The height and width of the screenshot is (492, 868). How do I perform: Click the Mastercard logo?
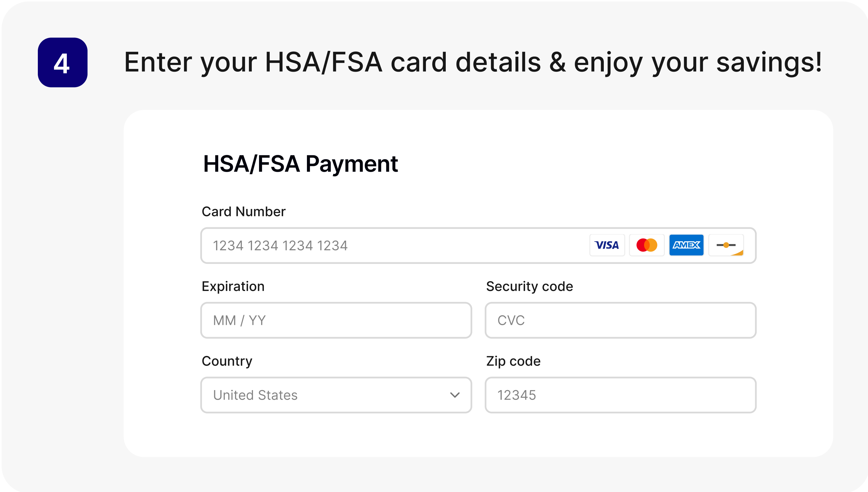[646, 245]
